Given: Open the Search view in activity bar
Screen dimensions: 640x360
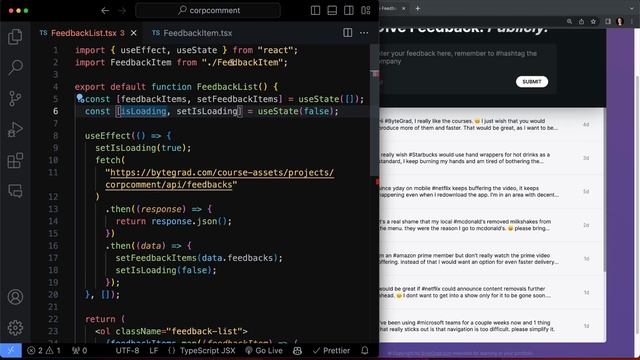Looking at the screenshot, I should tap(15, 67).
